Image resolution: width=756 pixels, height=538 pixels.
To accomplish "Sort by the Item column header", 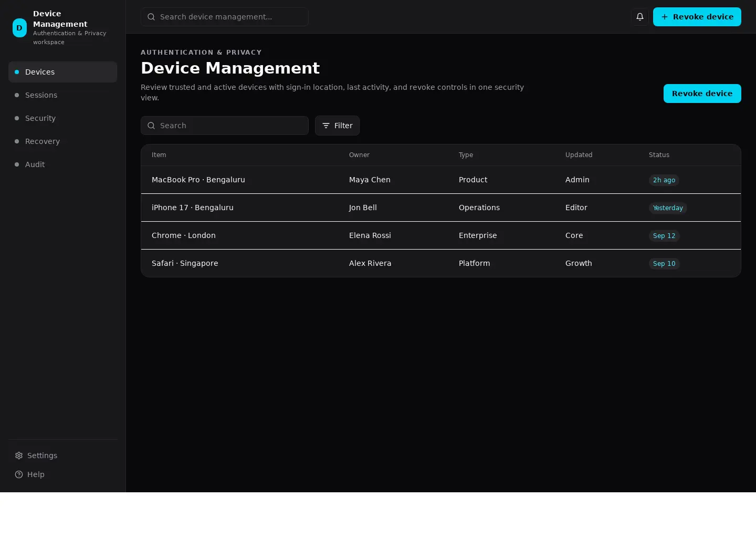I will (159, 155).
